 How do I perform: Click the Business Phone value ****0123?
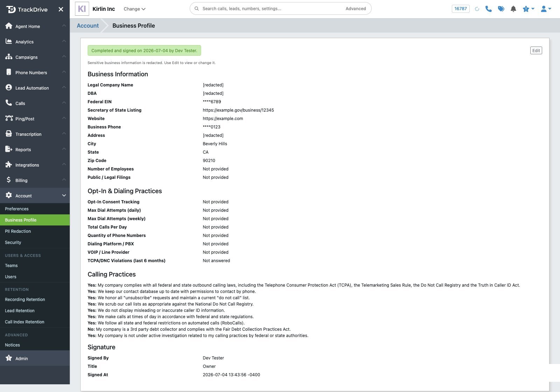[x=211, y=127]
